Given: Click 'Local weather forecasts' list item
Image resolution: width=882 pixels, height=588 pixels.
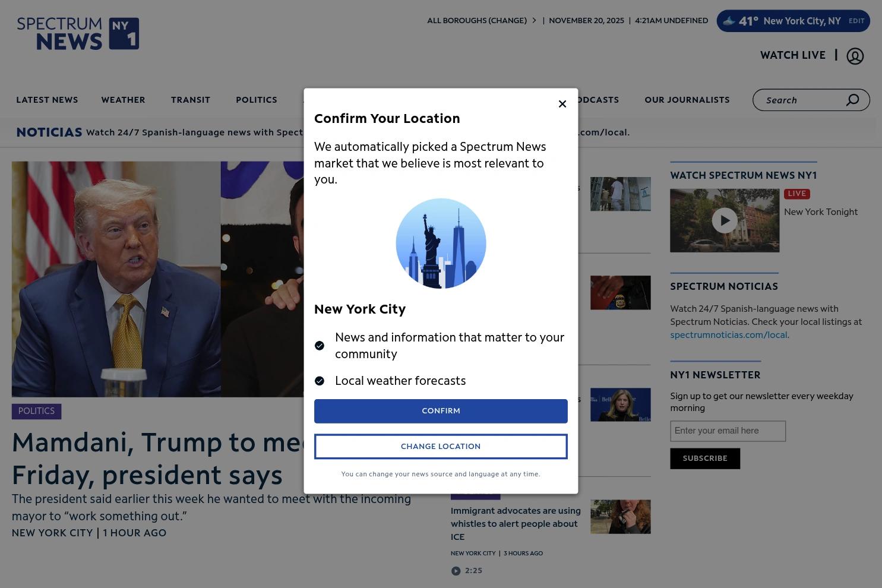Looking at the screenshot, I should tap(400, 381).
